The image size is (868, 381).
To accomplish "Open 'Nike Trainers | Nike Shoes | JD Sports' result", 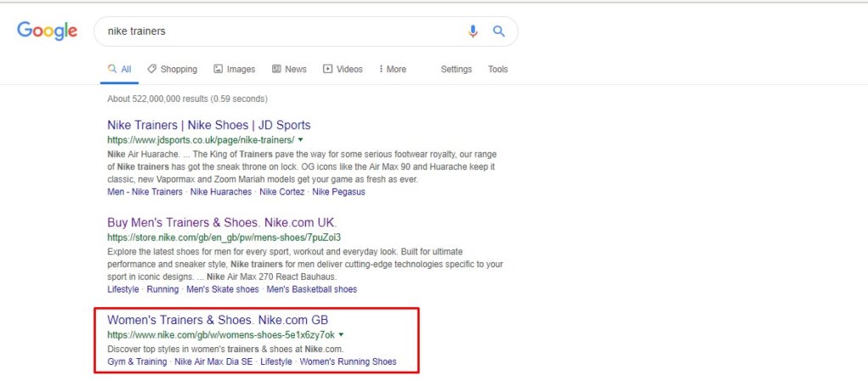I will [209, 125].
